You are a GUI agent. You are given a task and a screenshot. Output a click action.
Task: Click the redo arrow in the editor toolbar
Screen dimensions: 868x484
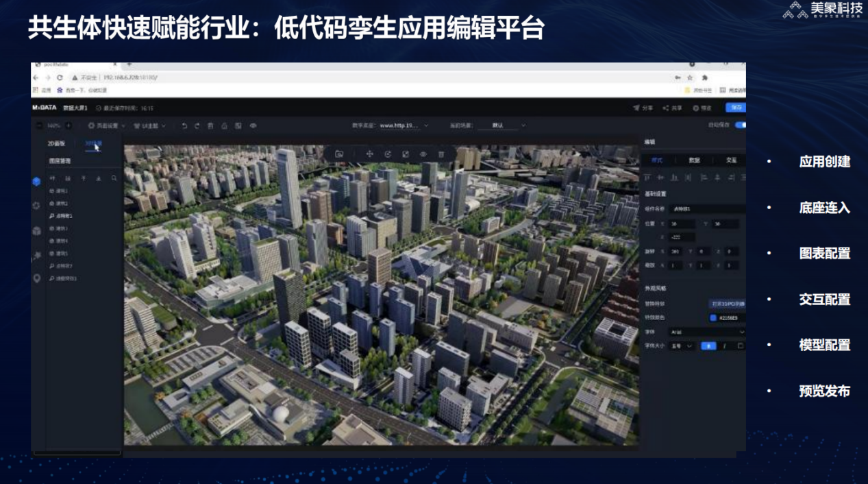click(x=197, y=126)
